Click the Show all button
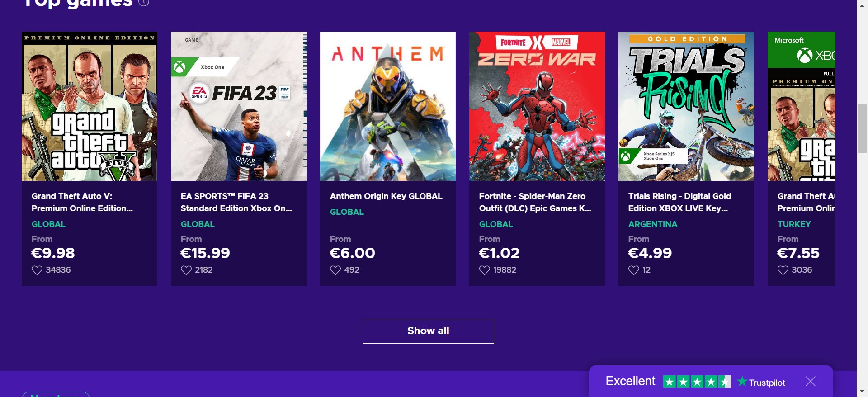 (428, 331)
